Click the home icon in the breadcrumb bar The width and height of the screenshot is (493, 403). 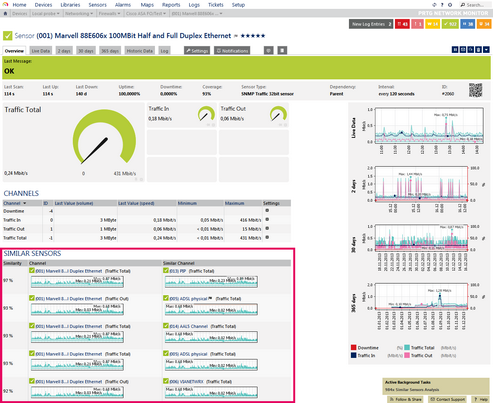pos(5,13)
